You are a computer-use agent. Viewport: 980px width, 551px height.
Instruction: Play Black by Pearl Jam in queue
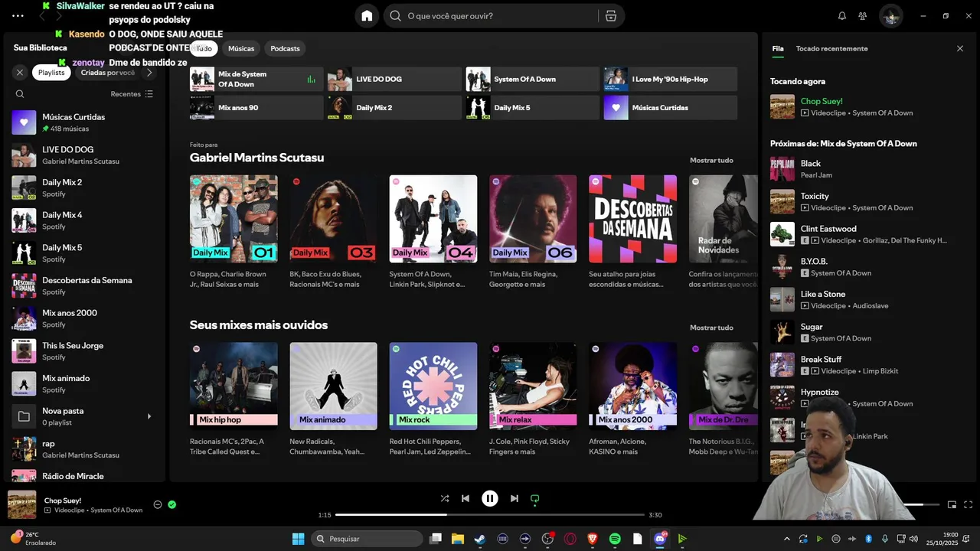point(868,169)
